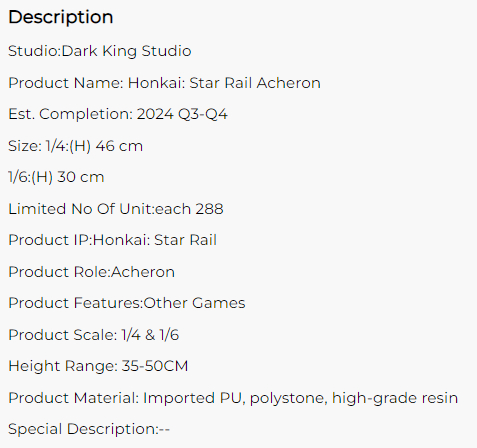The height and width of the screenshot is (448, 477).
Task: Click the Size 1/4 (H) 46 cm line
Action: click(76, 146)
